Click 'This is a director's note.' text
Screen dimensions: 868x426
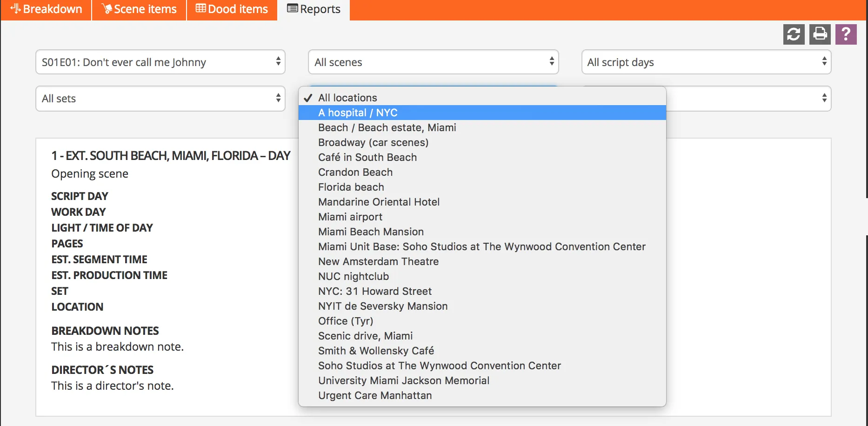click(x=112, y=386)
